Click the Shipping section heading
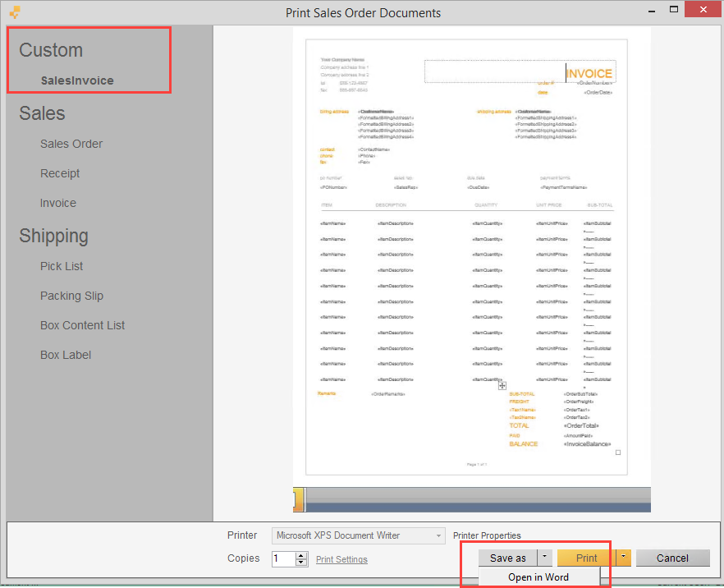 [53, 236]
